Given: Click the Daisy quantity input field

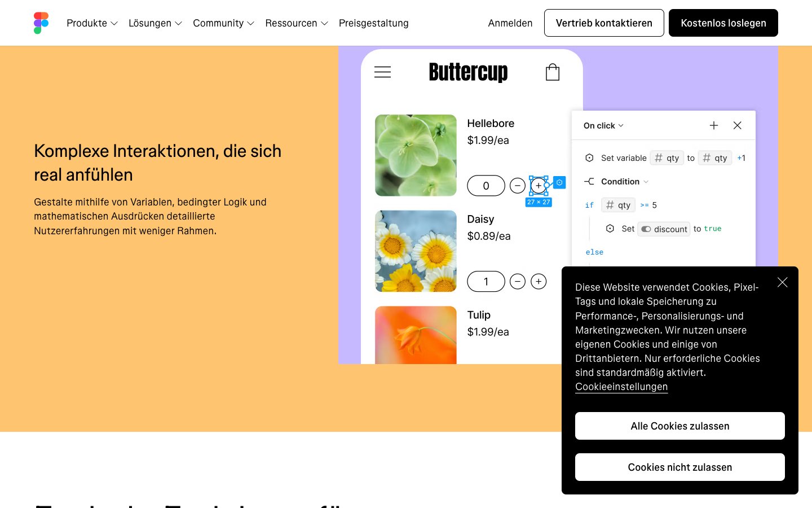Looking at the screenshot, I should (486, 281).
